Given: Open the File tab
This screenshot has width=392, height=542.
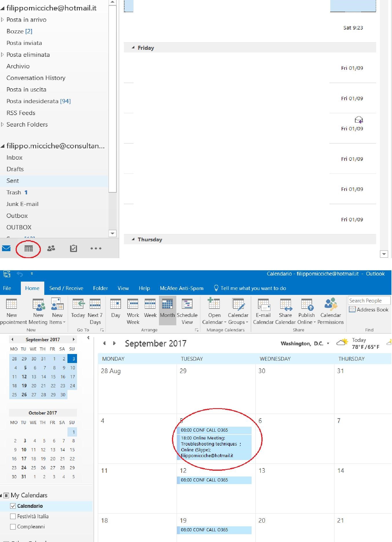Looking at the screenshot, I should click(7, 288).
